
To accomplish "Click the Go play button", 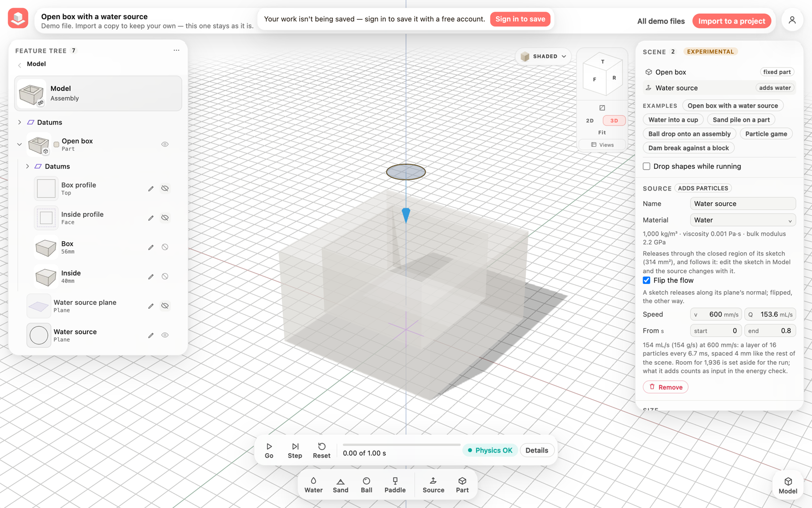I will click(269, 451).
